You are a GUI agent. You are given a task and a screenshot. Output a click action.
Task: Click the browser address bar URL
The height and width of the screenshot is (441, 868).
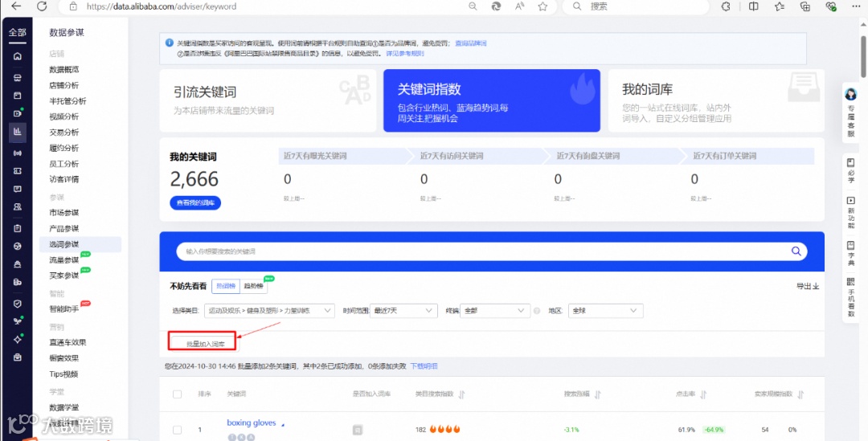click(162, 6)
